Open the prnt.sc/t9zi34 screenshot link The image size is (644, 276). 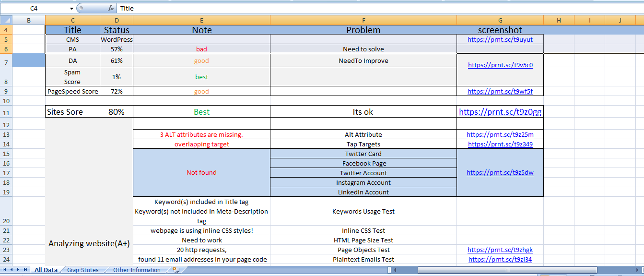[500, 259]
